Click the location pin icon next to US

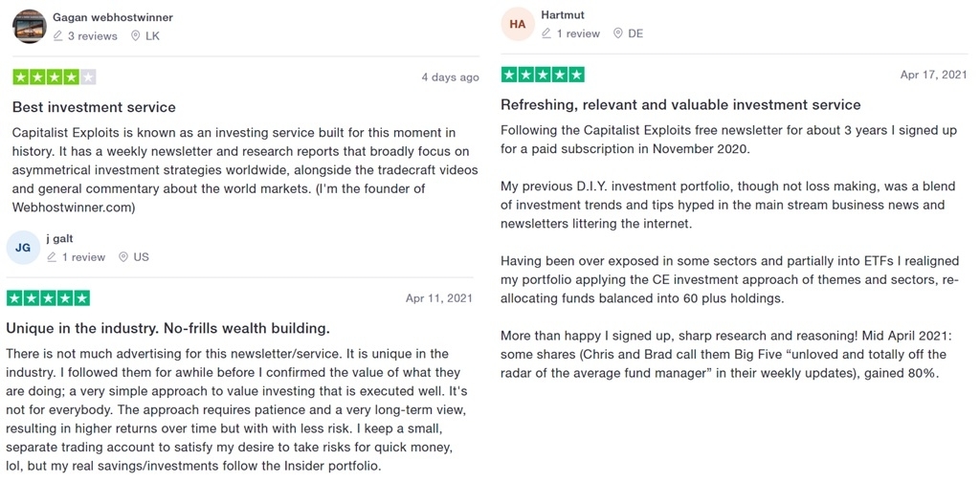coord(123,257)
